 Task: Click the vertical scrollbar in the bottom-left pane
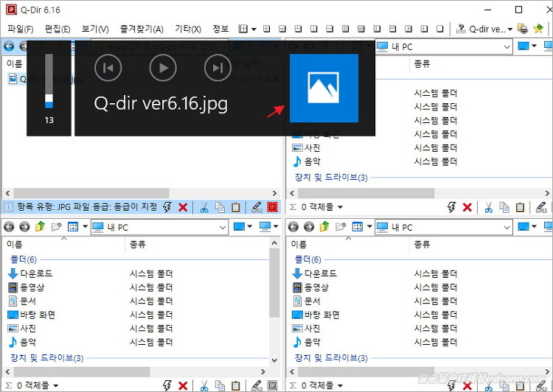pyautogui.click(x=274, y=282)
